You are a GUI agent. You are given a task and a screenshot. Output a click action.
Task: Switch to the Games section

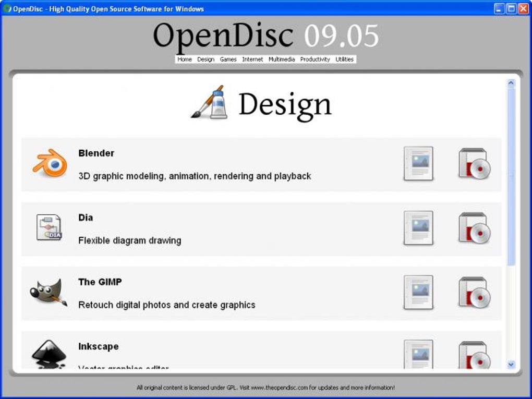coord(228,59)
